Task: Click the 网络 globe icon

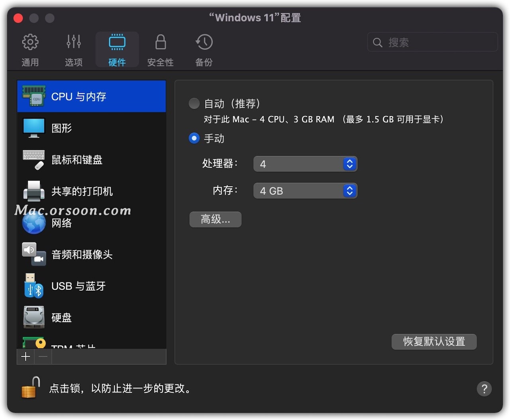Action: point(34,223)
